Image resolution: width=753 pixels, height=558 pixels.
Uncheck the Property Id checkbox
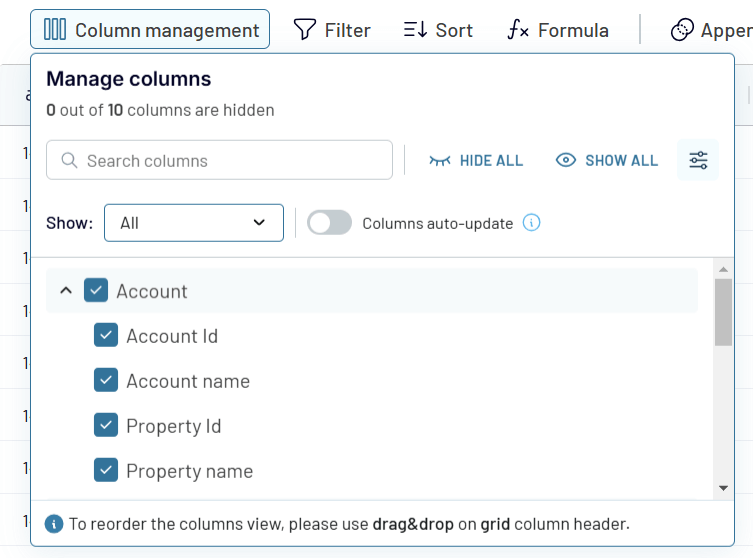[x=106, y=425]
